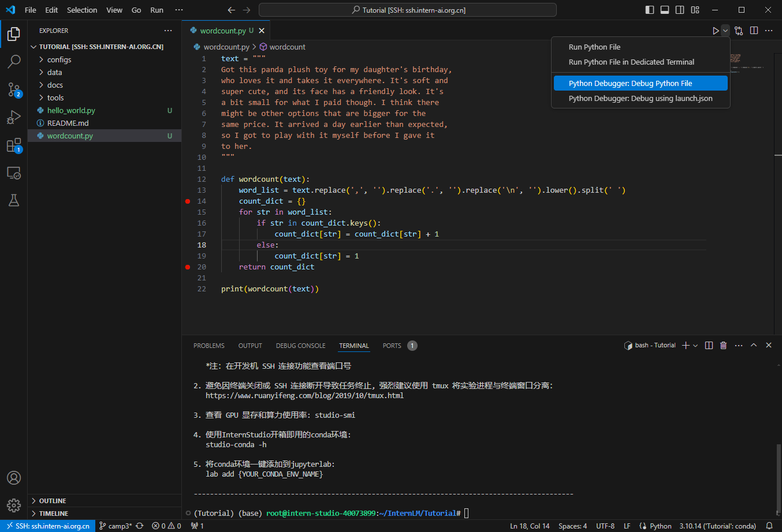Switch to the OUTPUT panel tab
The image size is (782, 532).
250,346
